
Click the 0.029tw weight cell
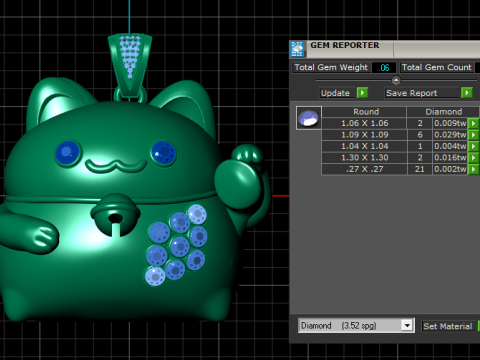pos(450,135)
